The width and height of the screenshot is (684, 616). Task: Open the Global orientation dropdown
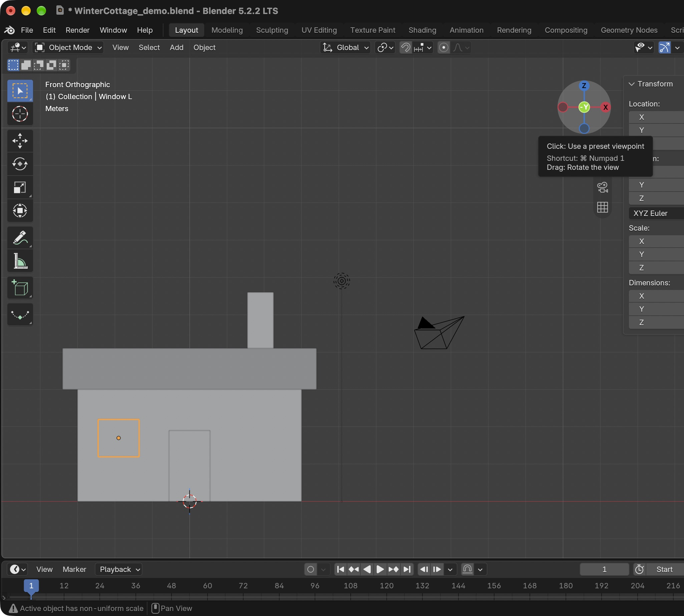click(345, 47)
